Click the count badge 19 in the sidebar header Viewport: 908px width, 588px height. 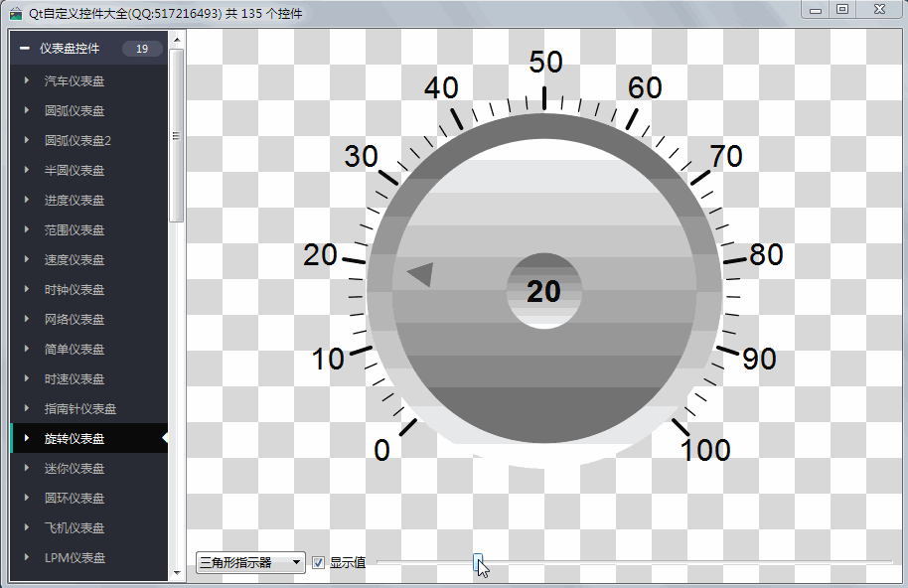click(142, 49)
